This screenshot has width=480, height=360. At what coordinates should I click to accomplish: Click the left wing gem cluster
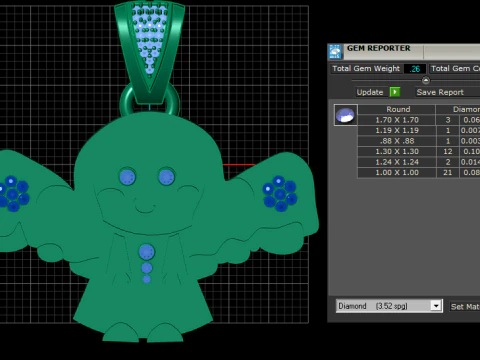tap(13, 194)
